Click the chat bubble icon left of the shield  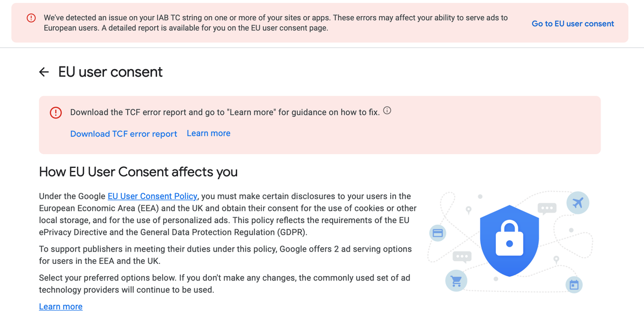pos(462,257)
